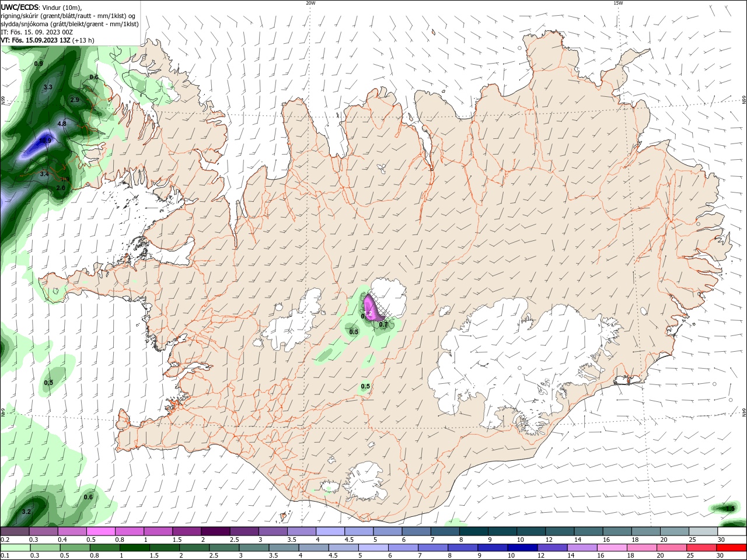747x560 pixels.
Task: Click the pale lavender swatch labeled 4 in upper legend
Action: 330,531
